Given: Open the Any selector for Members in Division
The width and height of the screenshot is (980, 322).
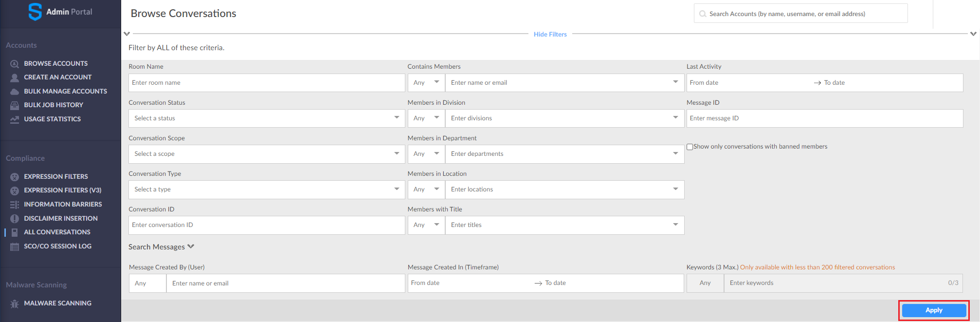Looking at the screenshot, I should [426, 118].
